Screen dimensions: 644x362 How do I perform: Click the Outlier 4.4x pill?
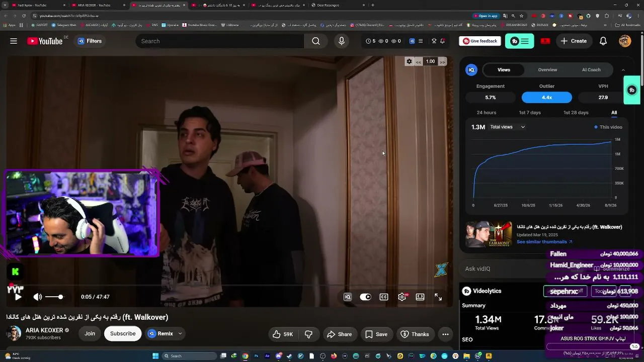(x=546, y=98)
